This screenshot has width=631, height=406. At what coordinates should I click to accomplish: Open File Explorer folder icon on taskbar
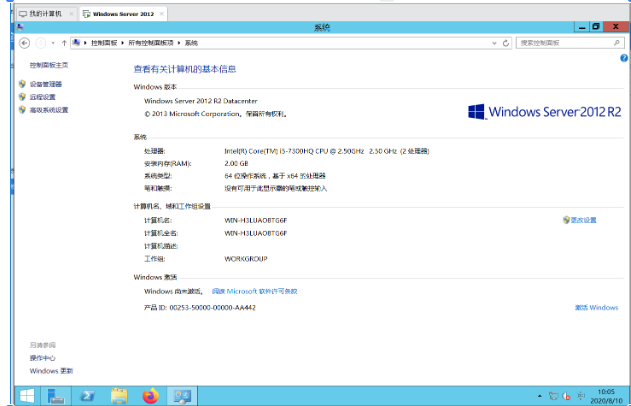(119, 396)
